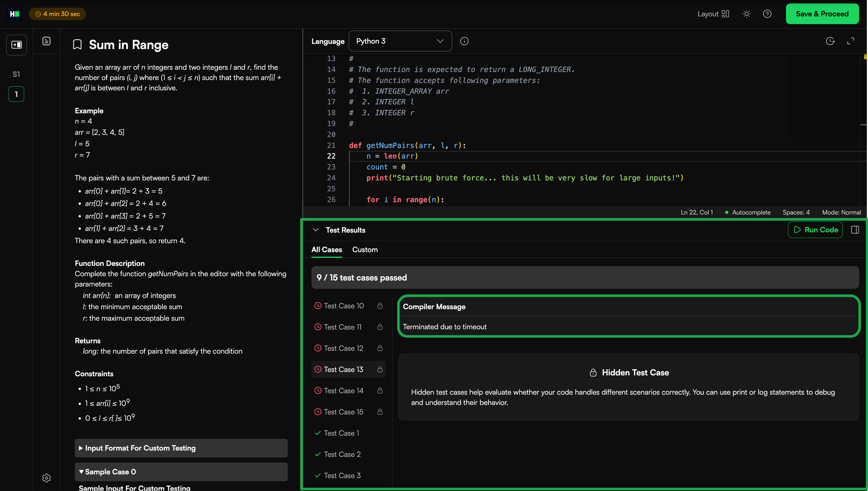Toggle the test results side panel layout
Screen dimensions: 868x491
tap(855, 230)
